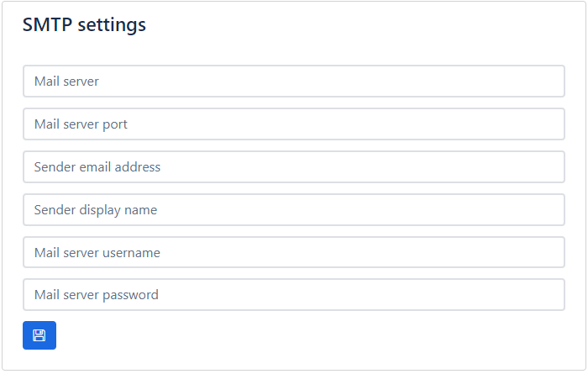
Task: Place cursor in the password box
Action: point(293,295)
